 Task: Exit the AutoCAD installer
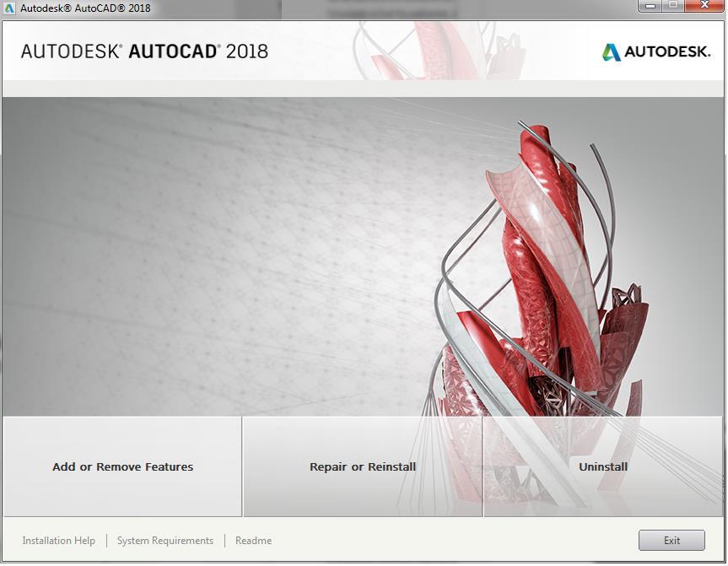671,541
